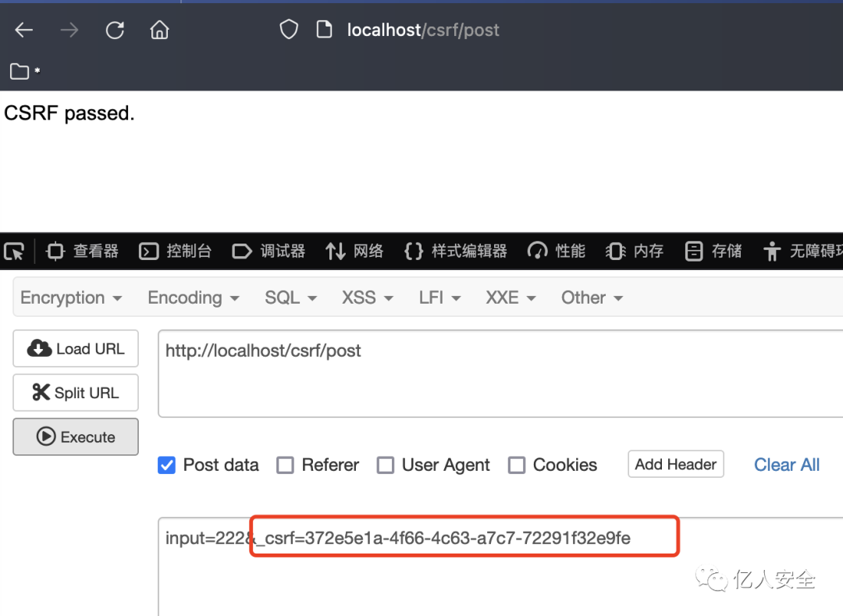This screenshot has width=843, height=616.
Task: Reload the page with the refresh icon
Action: (x=115, y=30)
